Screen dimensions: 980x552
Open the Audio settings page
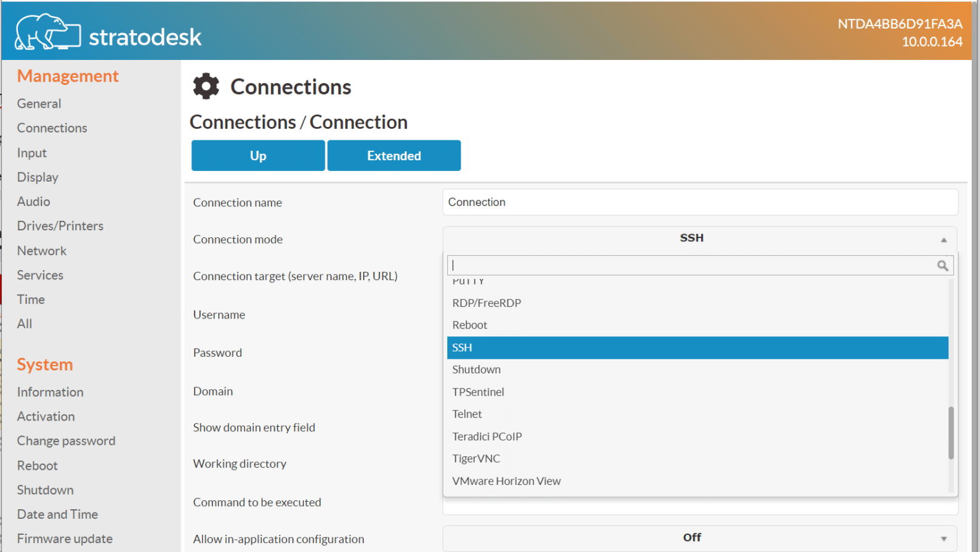tap(34, 202)
